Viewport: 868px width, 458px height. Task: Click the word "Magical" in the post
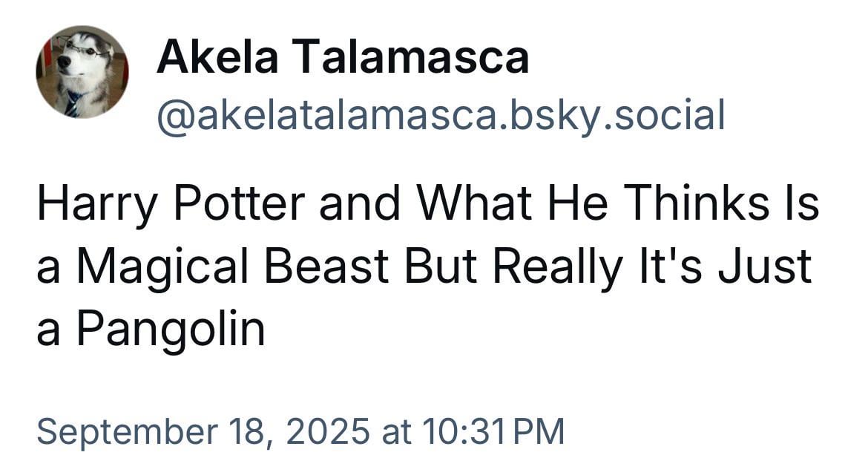coord(162,266)
